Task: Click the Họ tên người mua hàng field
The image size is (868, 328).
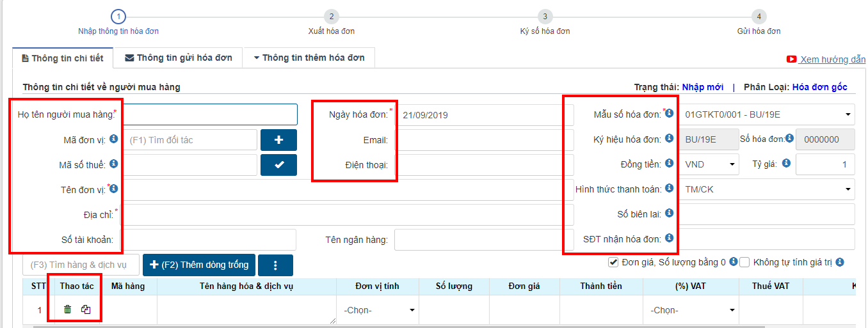Action: coord(210,114)
